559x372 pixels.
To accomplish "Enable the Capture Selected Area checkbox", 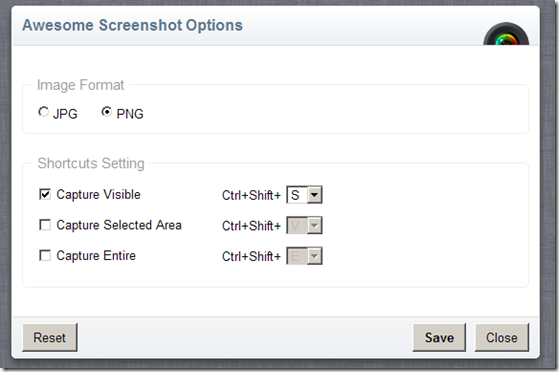I will [x=45, y=225].
